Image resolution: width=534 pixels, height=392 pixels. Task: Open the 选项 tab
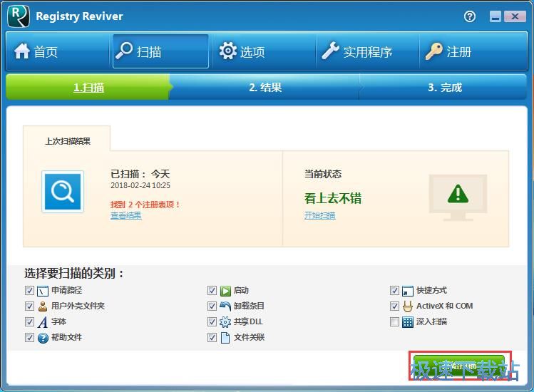pos(264,51)
